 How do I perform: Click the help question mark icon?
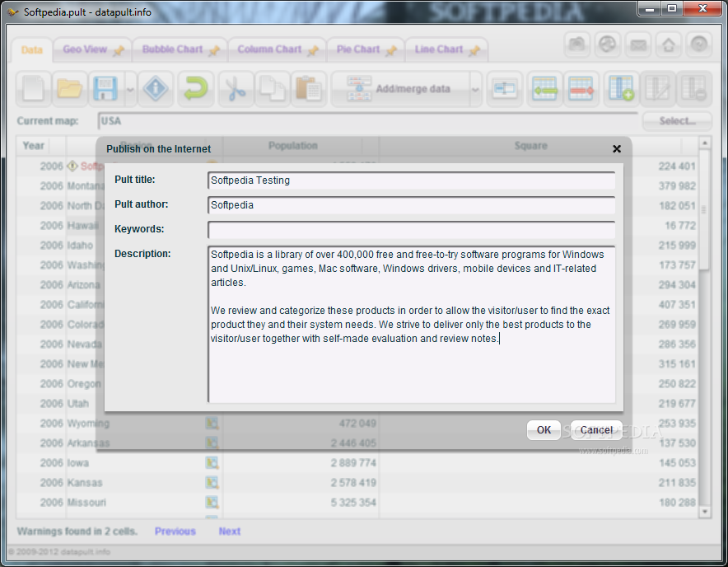coord(698,45)
